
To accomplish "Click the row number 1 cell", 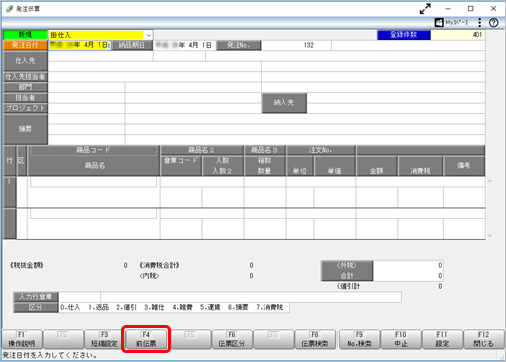I will point(9,192).
